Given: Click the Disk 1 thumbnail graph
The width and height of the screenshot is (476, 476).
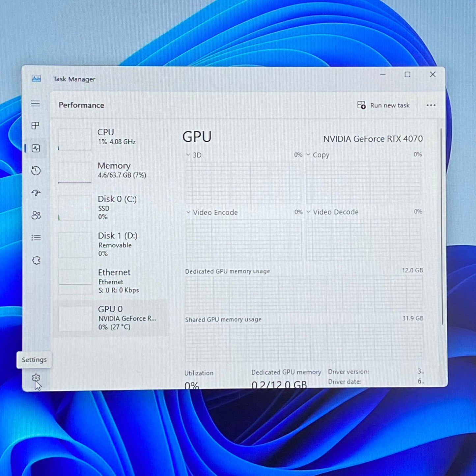Looking at the screenshot, I should click(75, 245).
